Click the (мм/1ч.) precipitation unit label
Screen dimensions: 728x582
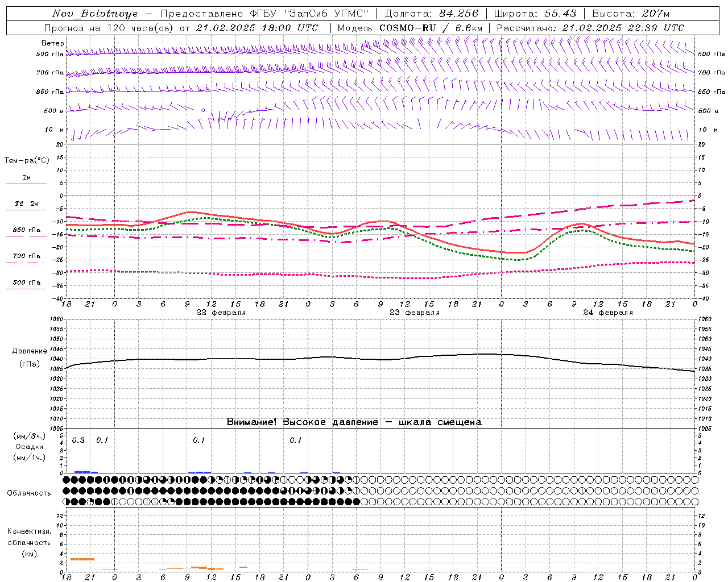29,458
